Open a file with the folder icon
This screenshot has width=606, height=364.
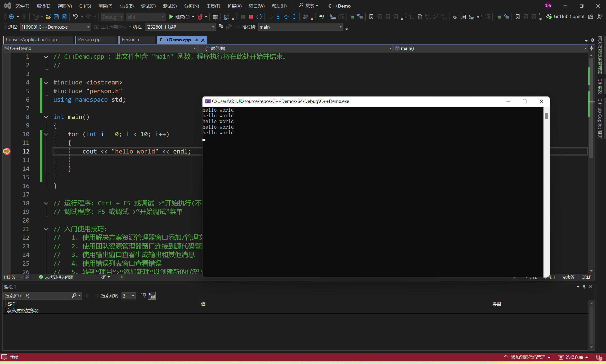[x=48, y=17]
